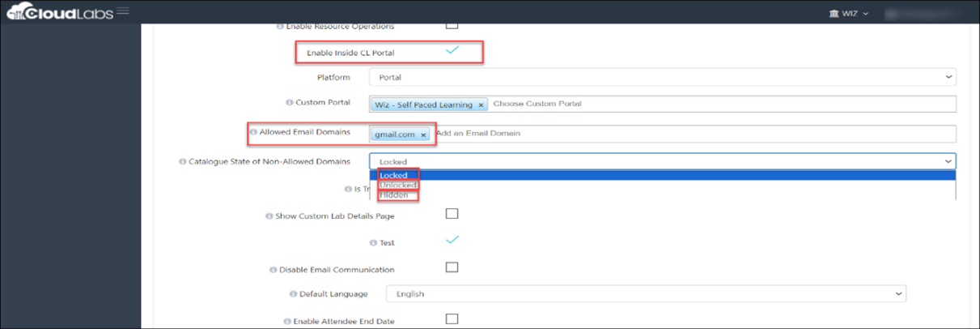
Task: Click info icon beside Catalogue State label
Action: [182, 162]
